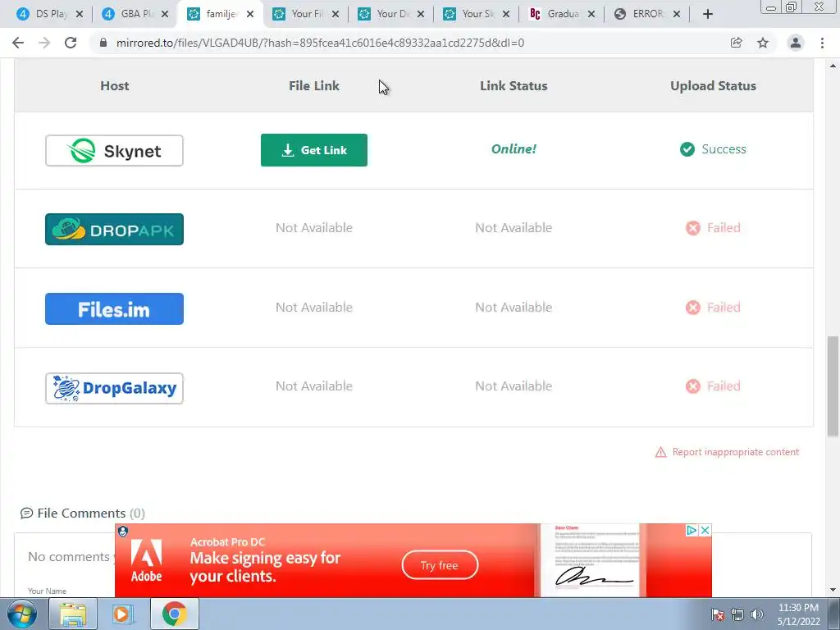Click the Failed icon in DropGalaxy row
Viewport: 840px width, 630px height.
[x=693, y=386]
